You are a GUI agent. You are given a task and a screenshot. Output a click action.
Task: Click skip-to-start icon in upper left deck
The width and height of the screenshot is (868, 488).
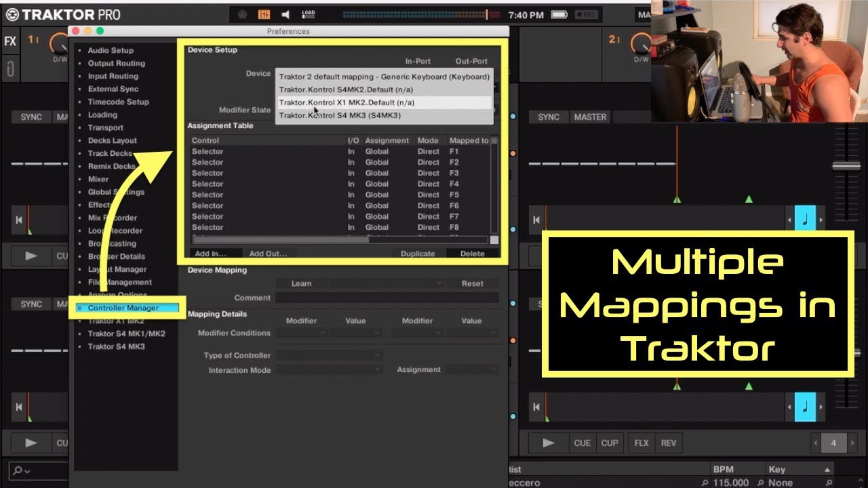18,220
